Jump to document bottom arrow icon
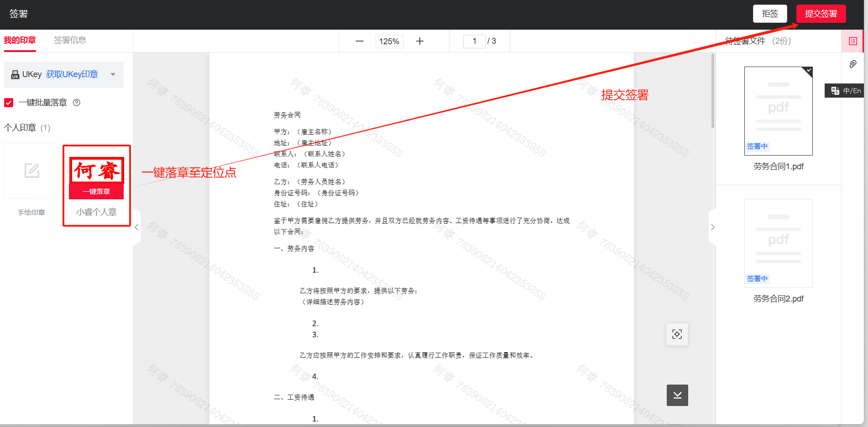Image resolution: width=868 pixels, height=427 pixels. 677,395
